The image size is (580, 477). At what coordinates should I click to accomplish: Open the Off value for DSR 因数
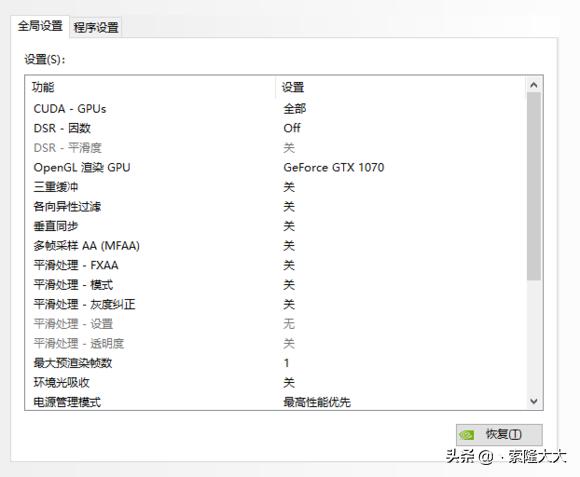292,128
